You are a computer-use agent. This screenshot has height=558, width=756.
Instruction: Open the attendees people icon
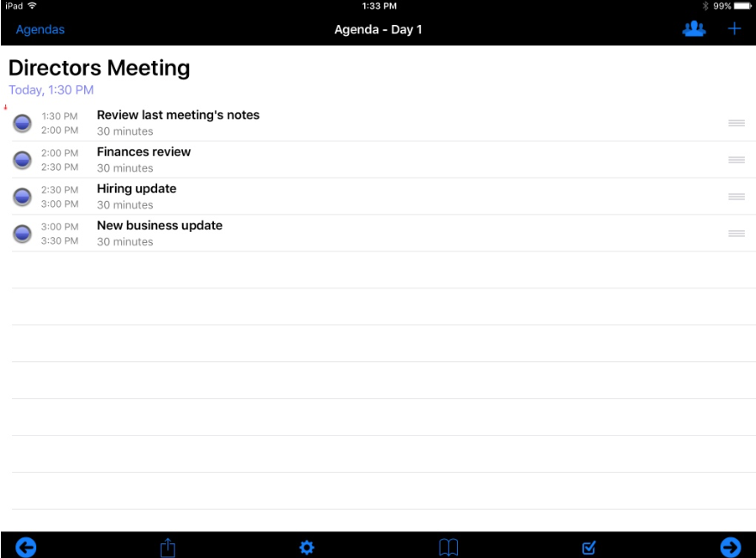(694, 29)
